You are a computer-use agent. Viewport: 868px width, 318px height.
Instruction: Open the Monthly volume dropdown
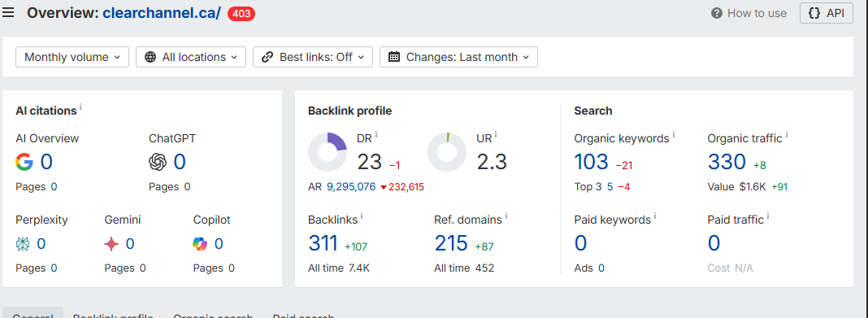[x=72, y=57]
